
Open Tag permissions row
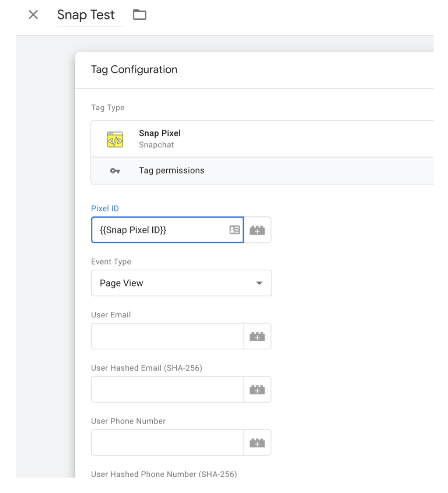[262, 170]
